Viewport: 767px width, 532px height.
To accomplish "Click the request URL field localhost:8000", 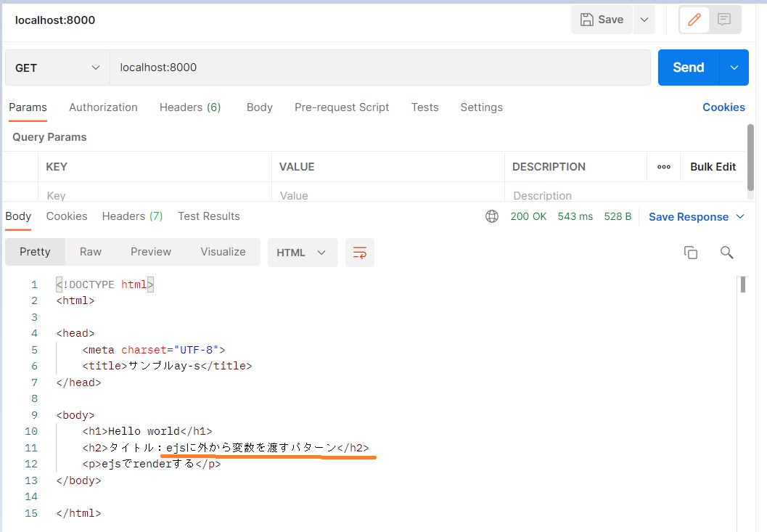I will coord(380,67).
